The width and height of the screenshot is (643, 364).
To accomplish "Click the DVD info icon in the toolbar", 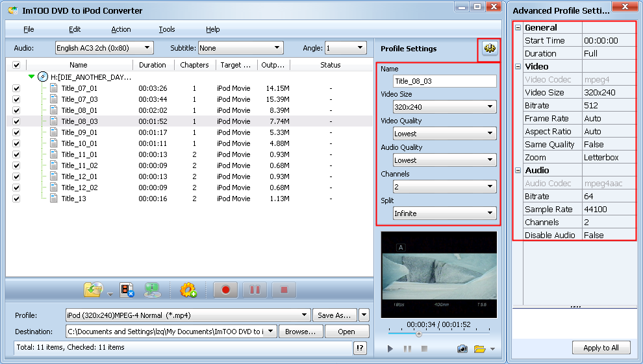I will [152, 290].
